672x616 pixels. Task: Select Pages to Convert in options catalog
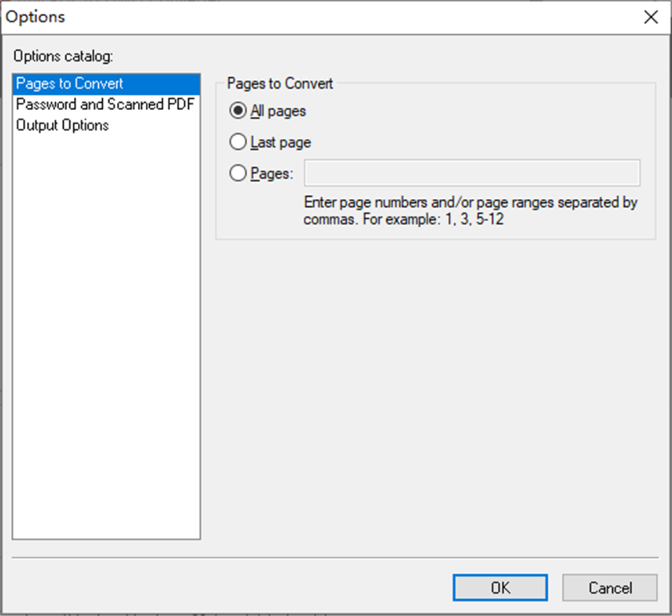coord(70,84)
